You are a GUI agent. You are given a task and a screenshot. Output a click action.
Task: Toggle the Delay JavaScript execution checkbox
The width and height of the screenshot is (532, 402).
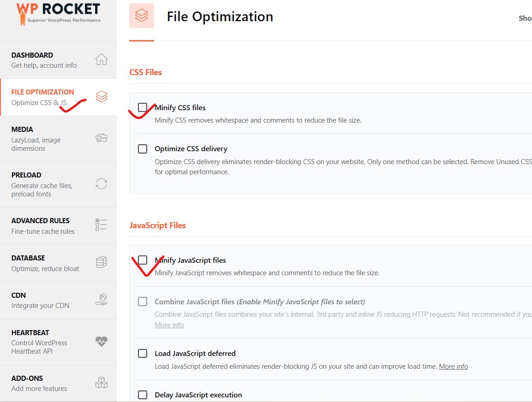143,395
